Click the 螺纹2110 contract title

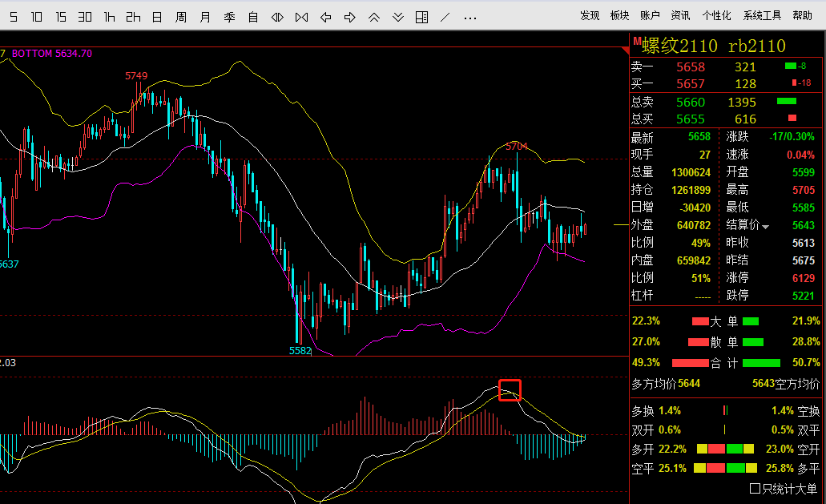coord(679,46)
